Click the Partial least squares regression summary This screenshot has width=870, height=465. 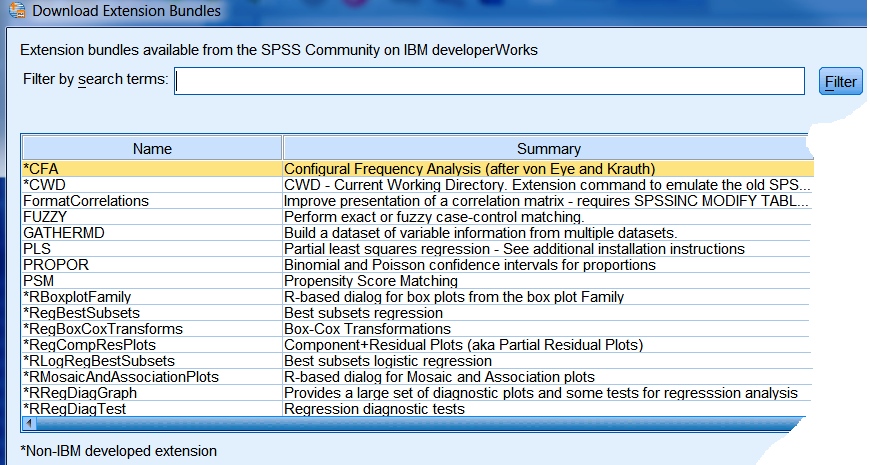(x=514, y=249)
